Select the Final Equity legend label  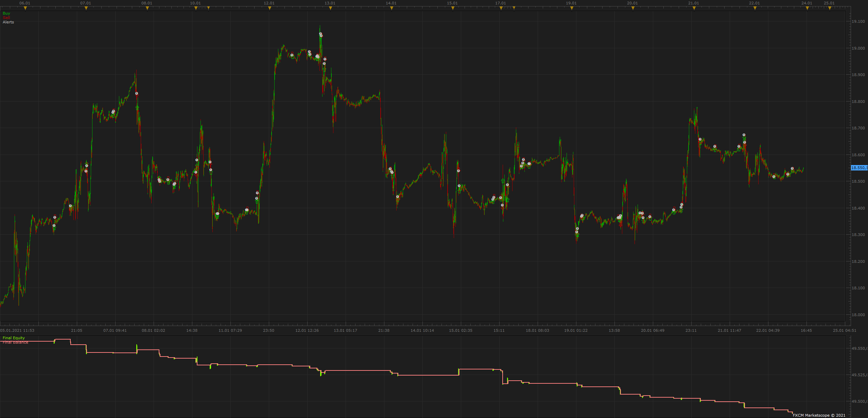tap(14, 338)
